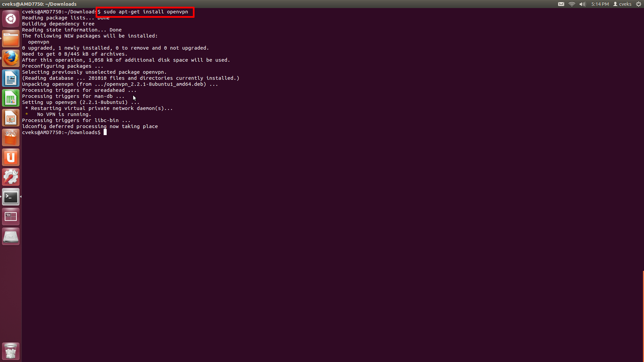This screenshot has height=362, width=644.
Task: Click the line 'Reading state information... Done'
Action: [x=72, y=30]
